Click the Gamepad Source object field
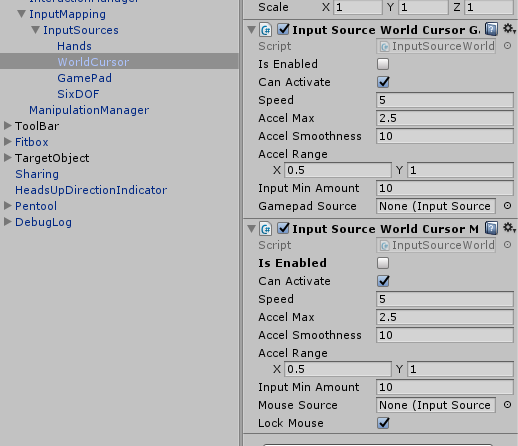The width and height of the screenshot is (518, 446). [x=436, y=206]
